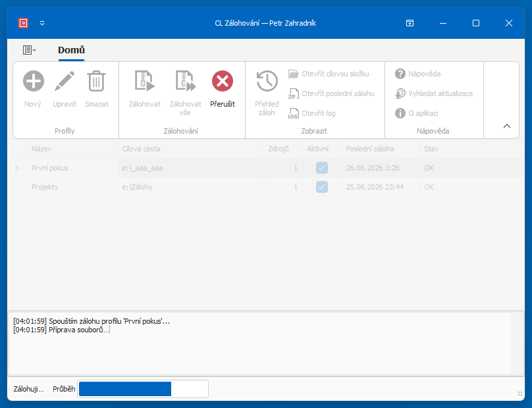Screen dimensions: 532x408
Task: Click the 26.06.2026 3:26 date cell
Action: point(381,168)
